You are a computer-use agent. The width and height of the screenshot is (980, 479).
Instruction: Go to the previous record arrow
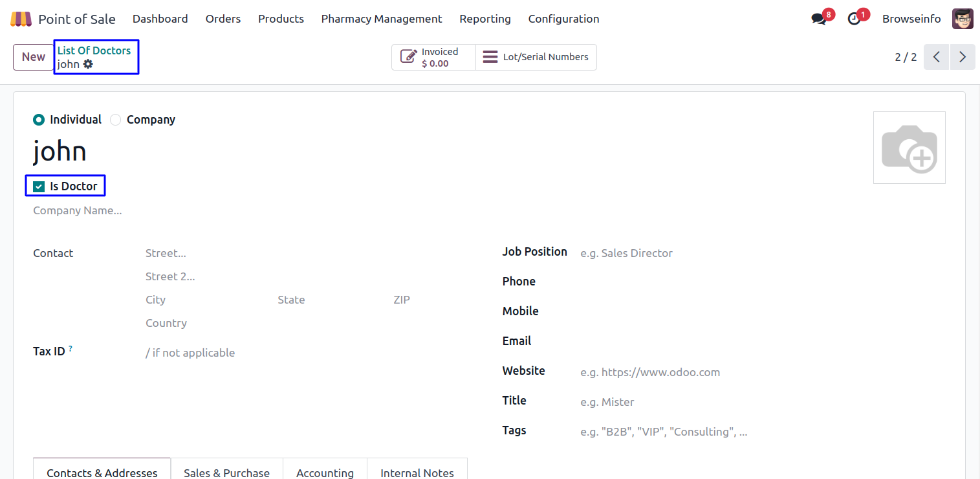pyautogui.click(x=936, y=57)
